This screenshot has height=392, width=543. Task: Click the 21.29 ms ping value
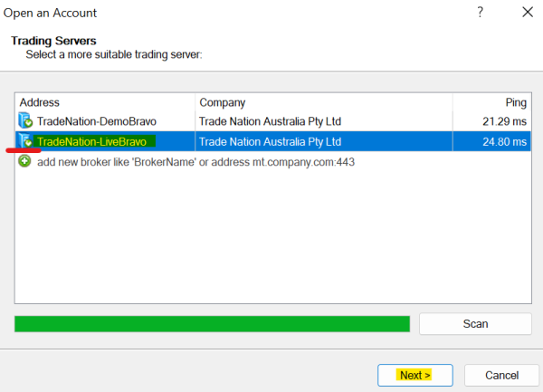(x=504, y=121)
